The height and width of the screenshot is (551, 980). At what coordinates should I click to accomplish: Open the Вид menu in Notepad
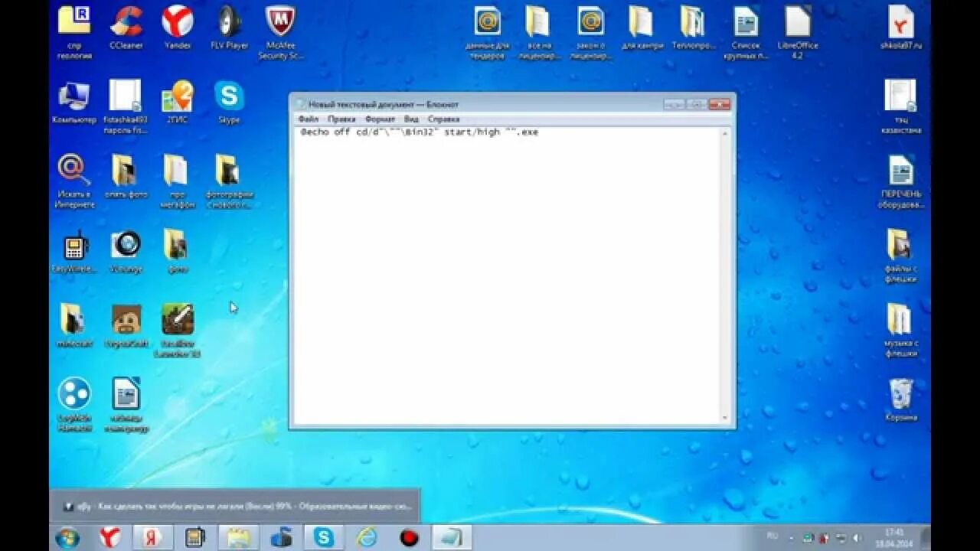coord(411,119)
